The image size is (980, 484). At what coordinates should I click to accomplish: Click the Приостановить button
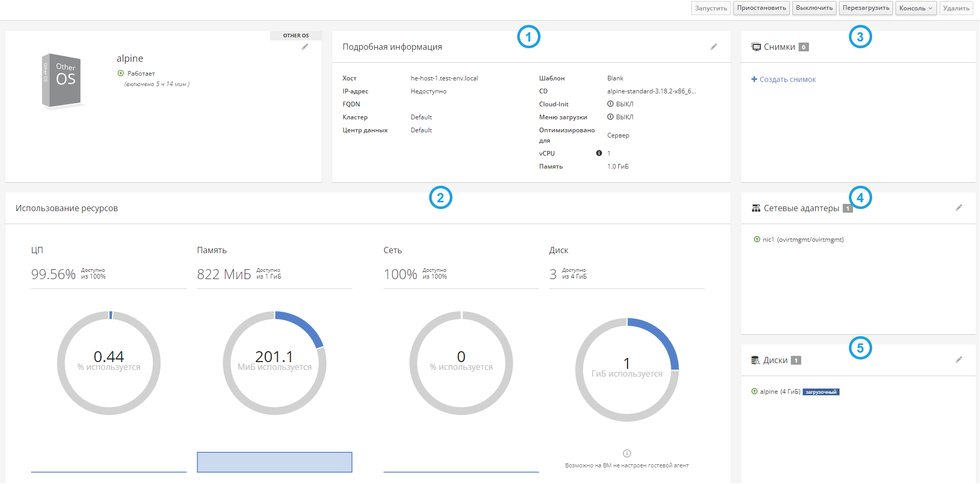click(x=761, y=8)
